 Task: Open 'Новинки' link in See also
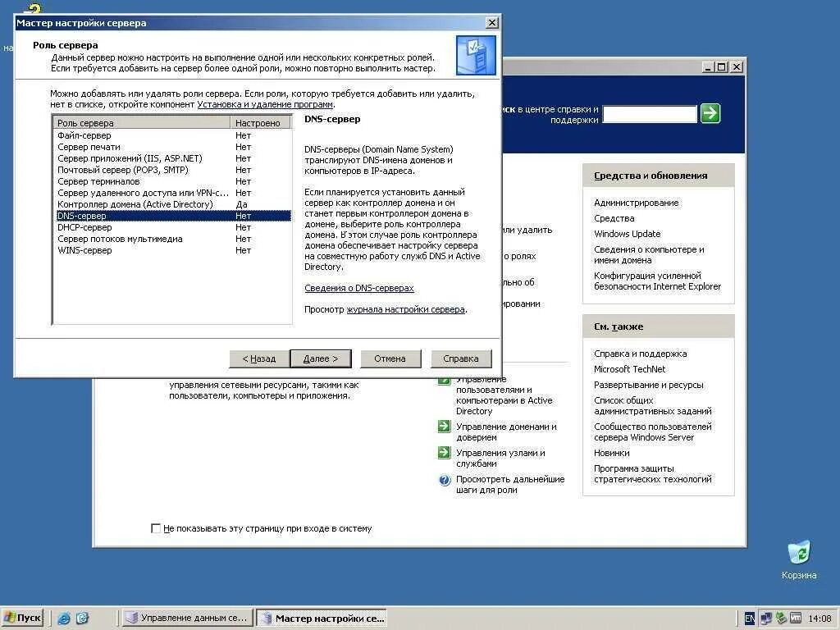(x=611, y=453)
